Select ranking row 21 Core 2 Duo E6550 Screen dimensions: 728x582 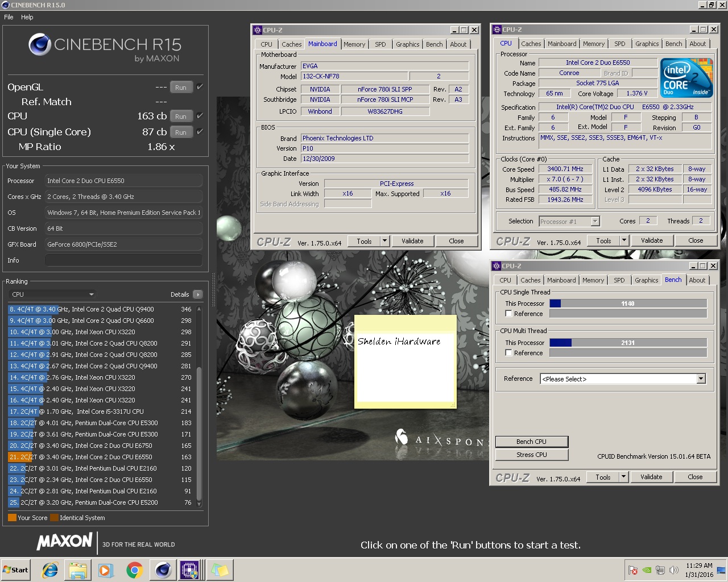pyautogui.click(x=101, y=457)
